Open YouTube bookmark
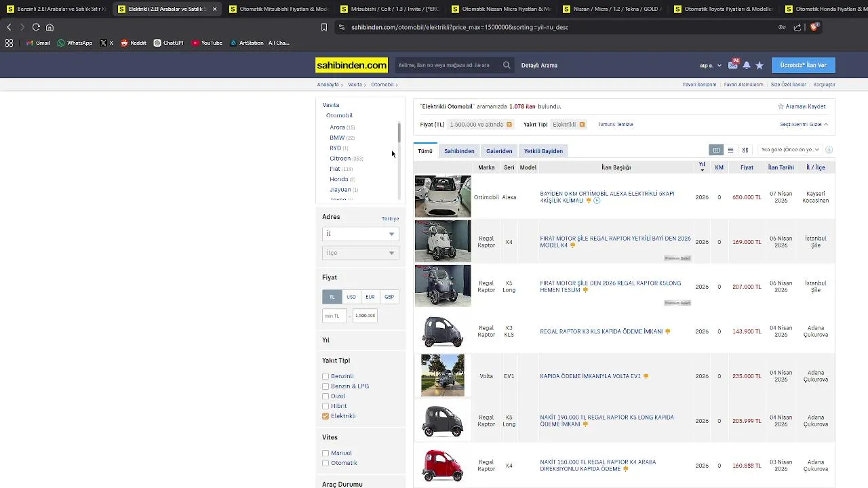 pyautogui.click(x=207, y=43)
